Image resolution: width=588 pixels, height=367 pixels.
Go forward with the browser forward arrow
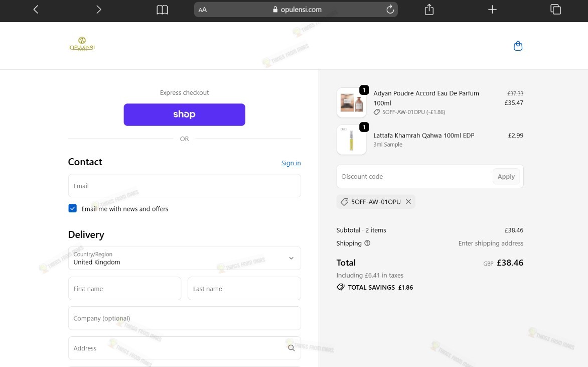point(99,10)
